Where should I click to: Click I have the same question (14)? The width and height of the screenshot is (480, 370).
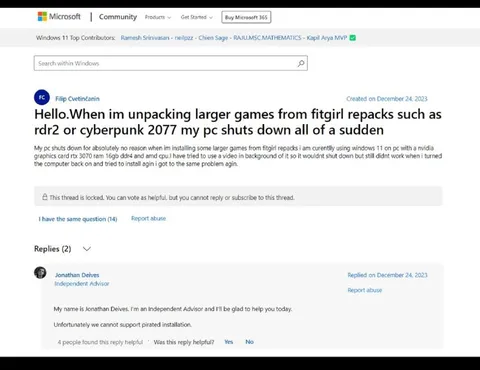(x=78, y=219)
